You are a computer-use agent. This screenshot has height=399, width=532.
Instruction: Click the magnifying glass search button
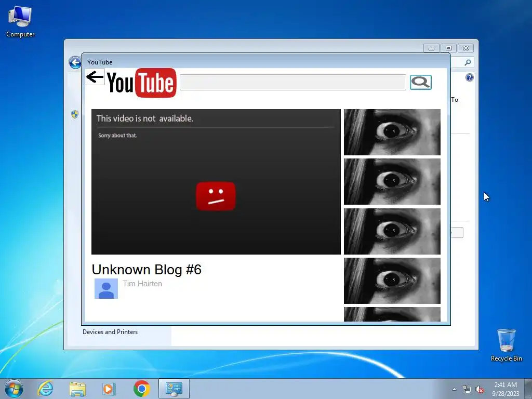[421, 82]
